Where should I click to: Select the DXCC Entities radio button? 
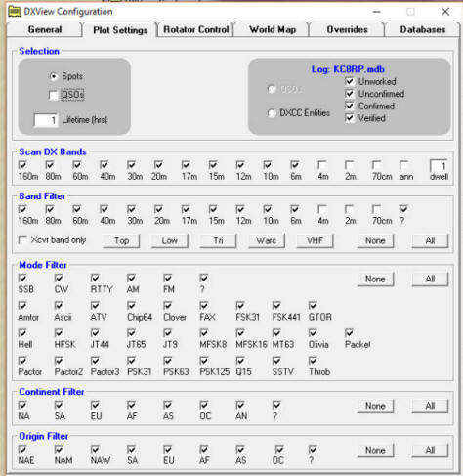click(272, 113)
